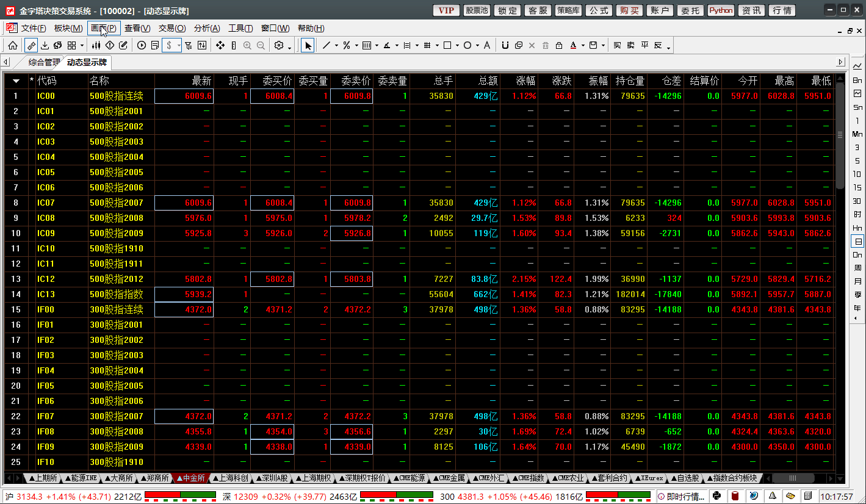Viewport: 866px width, 504px height.
Task: Select the 月 monthly period in sidebar
Action: tap(857, 281)
